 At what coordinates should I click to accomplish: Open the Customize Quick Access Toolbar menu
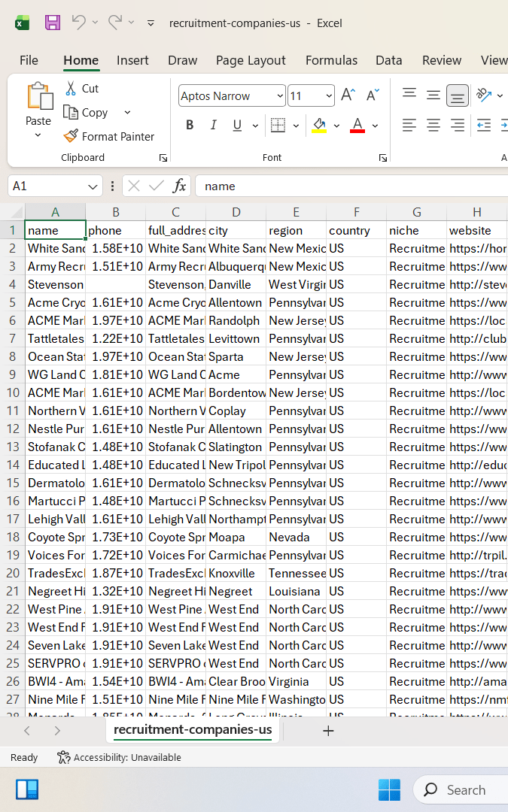coord(151,23)
